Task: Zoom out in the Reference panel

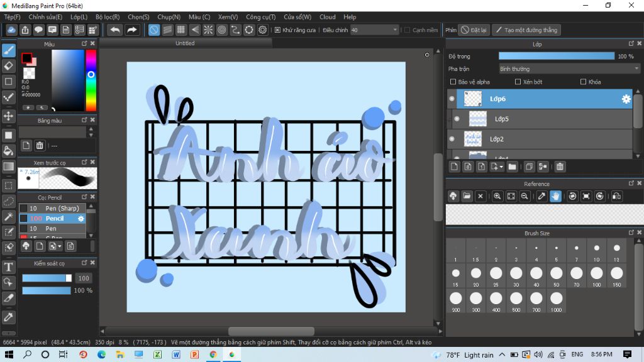Action: (525, 196)
